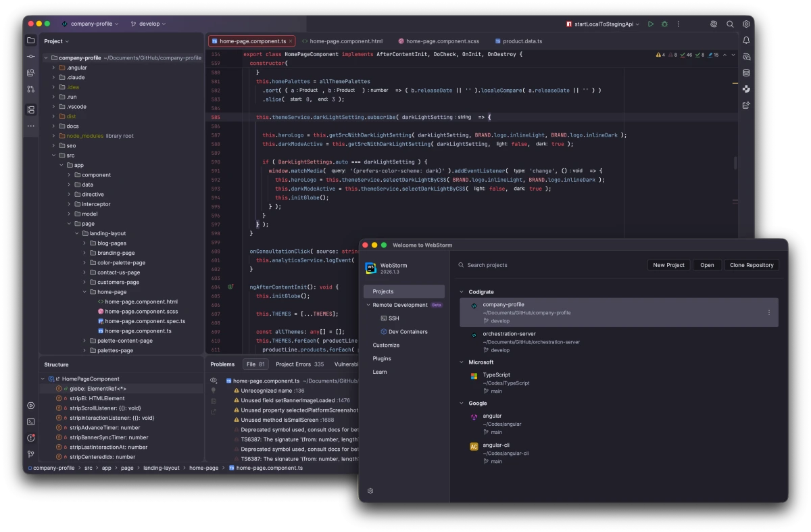The image size is (811, 532).
Task: Open the AI assistant swirl icon in title bar
Action: point(714,24)
